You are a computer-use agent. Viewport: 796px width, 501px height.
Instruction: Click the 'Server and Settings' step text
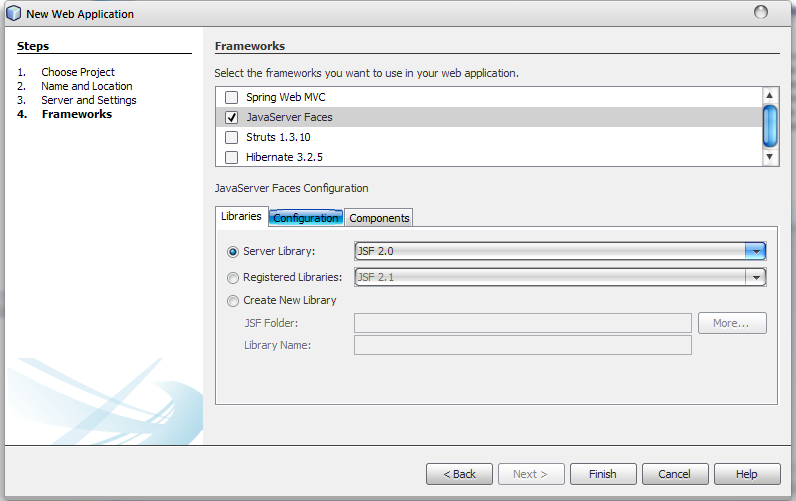89,100
